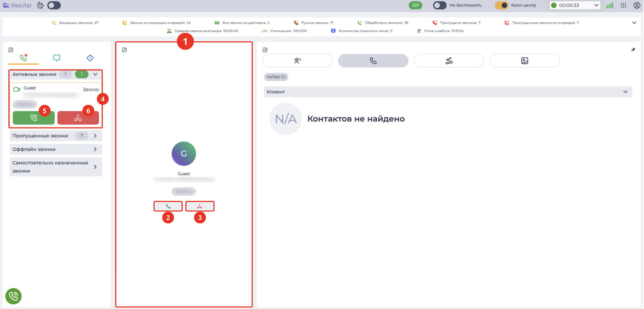Open the client info tab with the person icon
This screenshot has width=644, height=309.
click(297, 61)
